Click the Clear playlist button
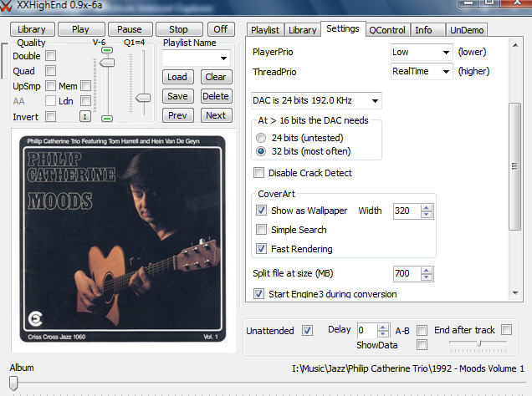 click(216, 77)
